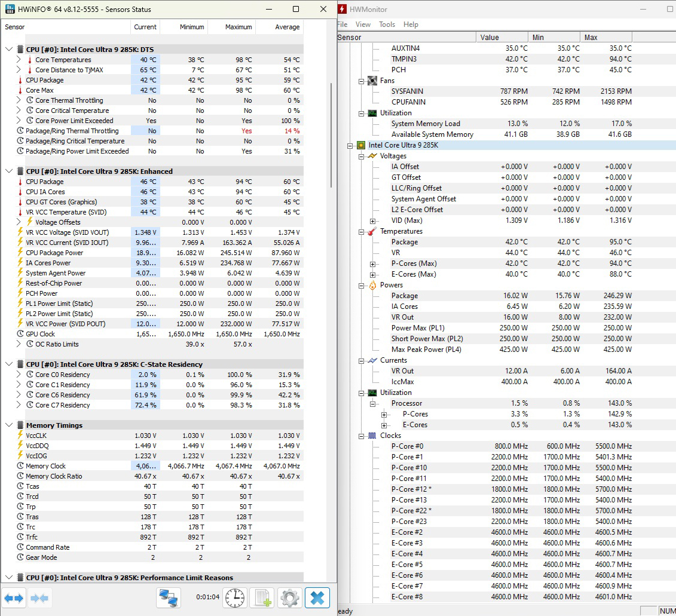Click the blue X close sensors button
Viewport: 676px width, 616px height.
(317, 598)
